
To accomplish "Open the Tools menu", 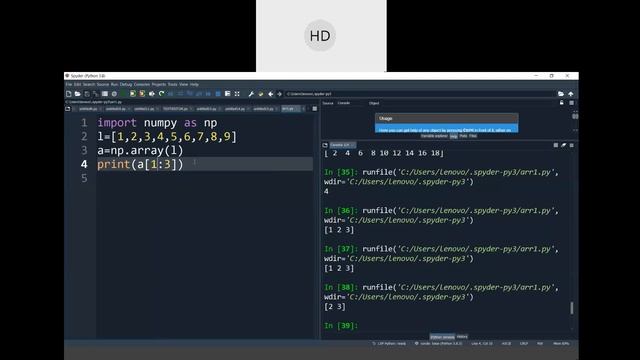I will coord(172,84).
